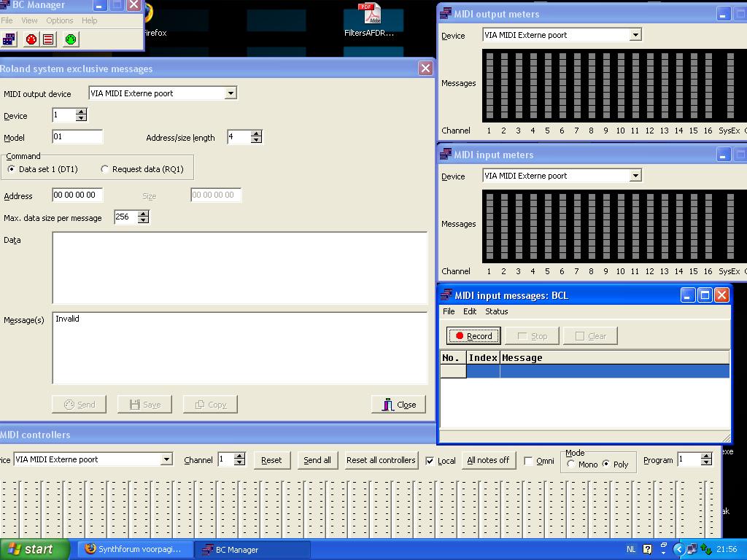Click MIDI output meters window title icon
This screenshot has width=747, height=560.
[x=446, y=13]
